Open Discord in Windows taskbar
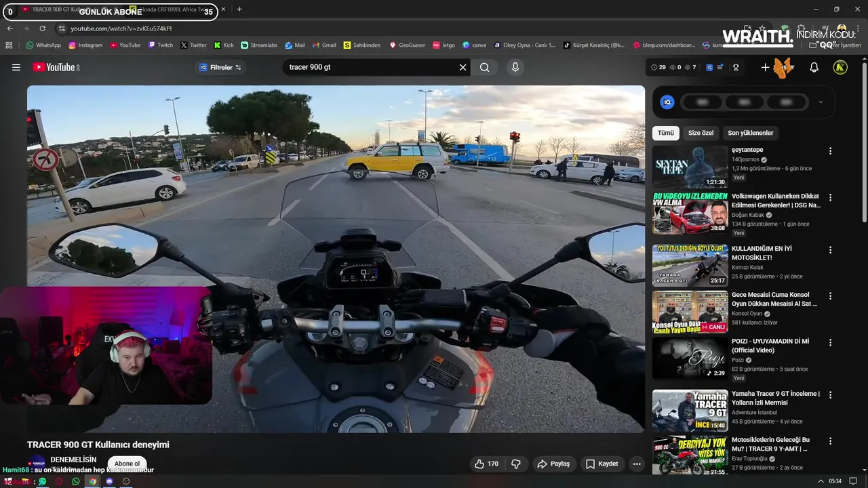Screen dimensions: 868x488 (109, 481)
